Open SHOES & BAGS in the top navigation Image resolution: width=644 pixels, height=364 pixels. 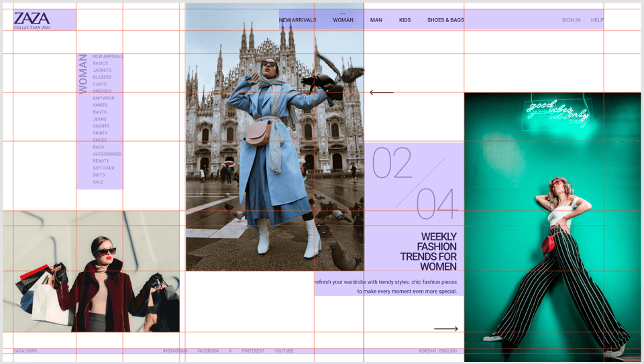(x=445, y=19)
